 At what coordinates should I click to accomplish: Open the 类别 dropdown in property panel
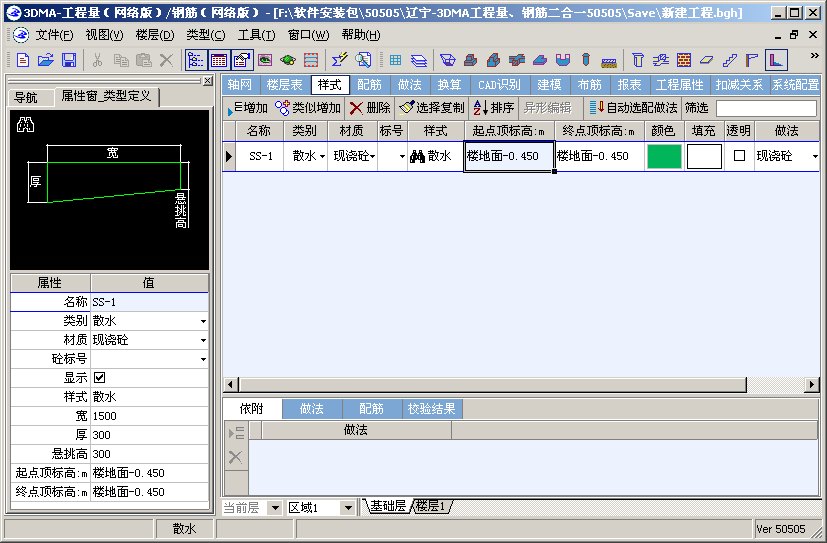click(203, 321)
